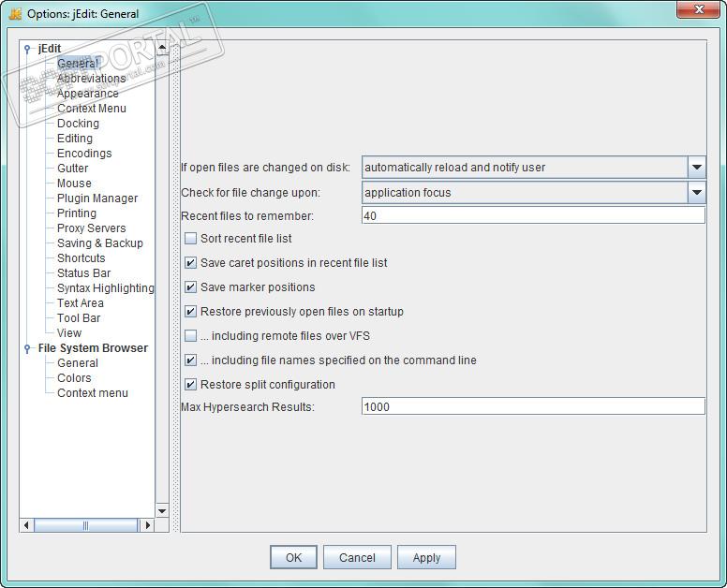Toggle '... including file names specified on the command line'

(190, 360)
